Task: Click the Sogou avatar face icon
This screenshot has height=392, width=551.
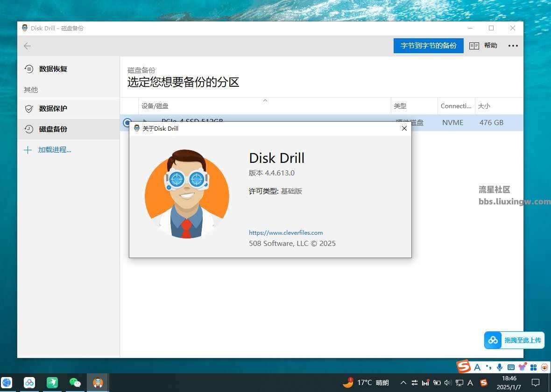Action: point(544,367)
